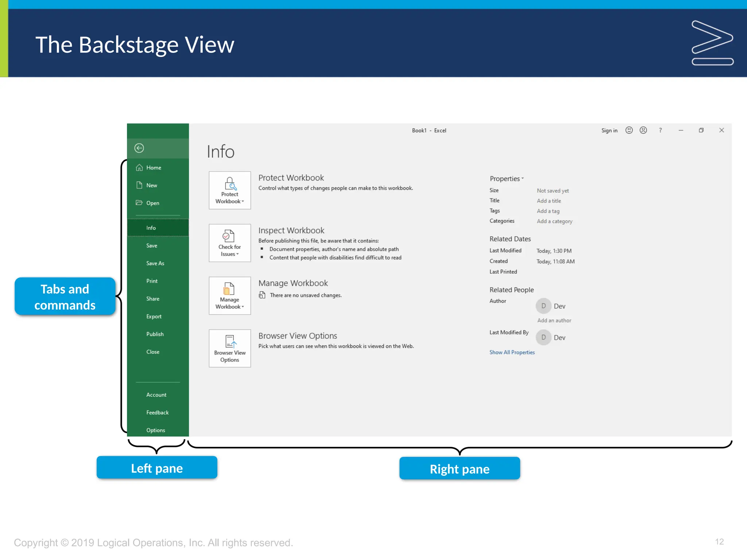Click 'Book1 - Excel' window title
Screen dimensions: 747x560
tap(429, 131)
